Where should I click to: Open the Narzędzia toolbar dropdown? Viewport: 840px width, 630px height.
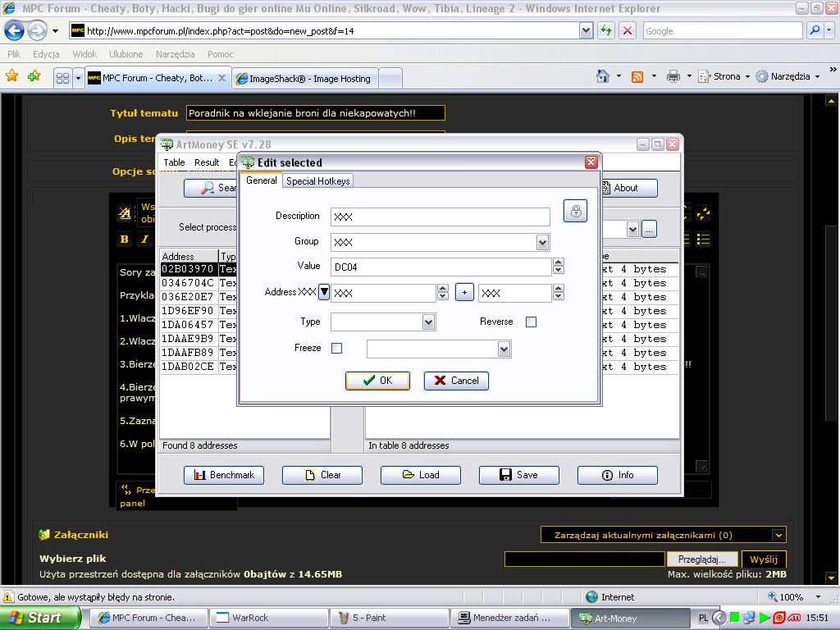[x=817, y=76]
